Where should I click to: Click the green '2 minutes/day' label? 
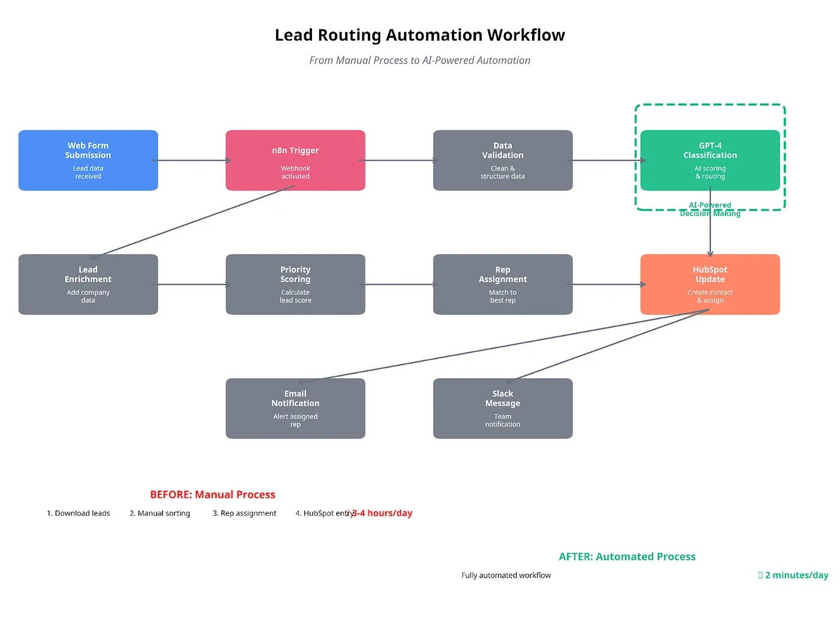coord(796,575)
